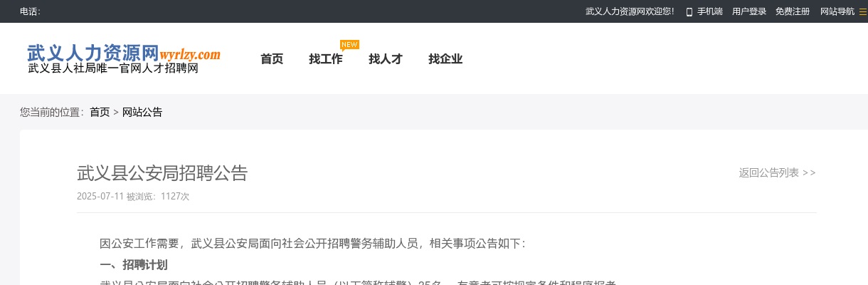The image size is (868, 285).
Task: Open the 用户登录 login page
Action: (749, 11)
